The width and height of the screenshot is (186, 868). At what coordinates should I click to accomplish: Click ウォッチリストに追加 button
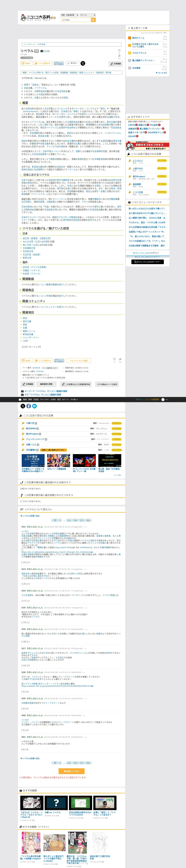79,361
